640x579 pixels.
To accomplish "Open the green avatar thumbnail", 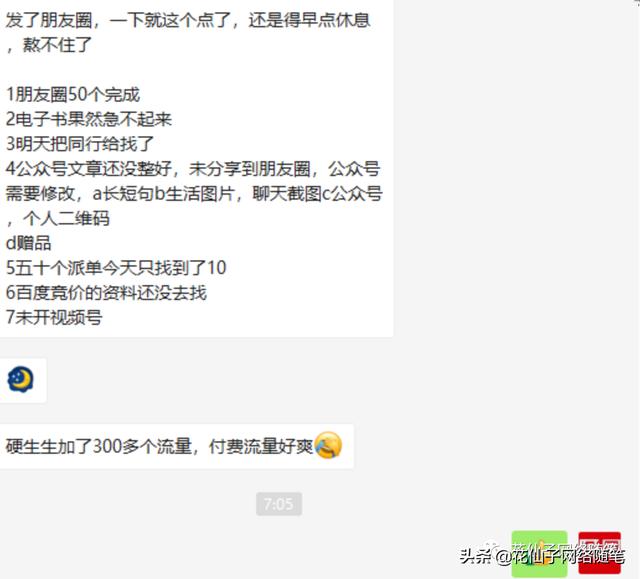I will pos(539,554).
